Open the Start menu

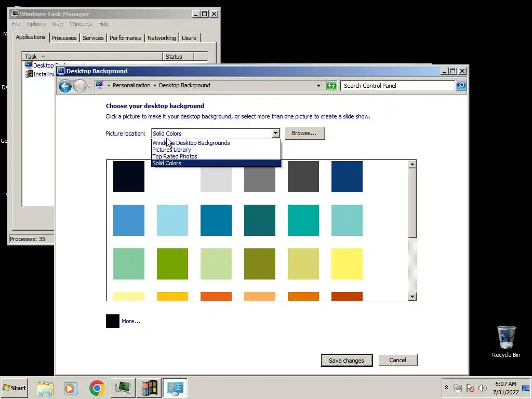click(x=14, y=388)
